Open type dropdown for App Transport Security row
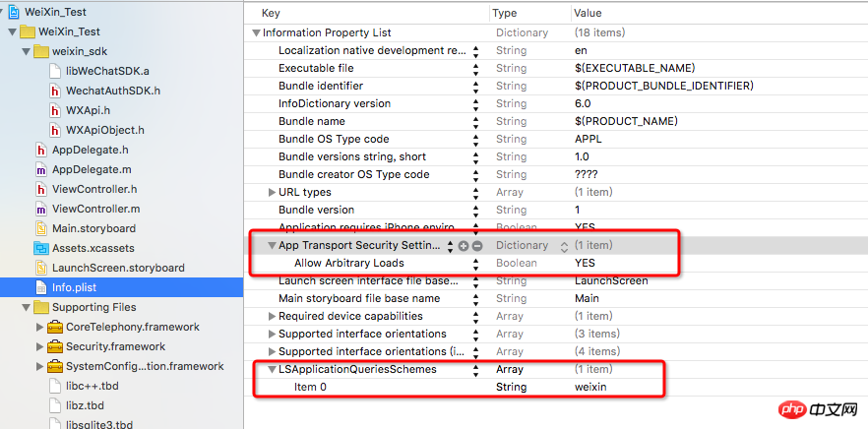The width and height of the screenshot is (868, 429). [x=564, y=245]
